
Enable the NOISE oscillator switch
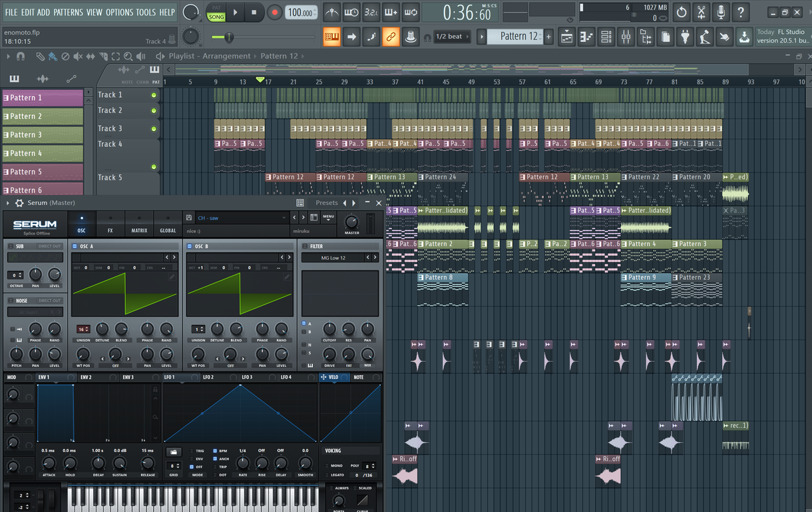(x=11, y=301)
